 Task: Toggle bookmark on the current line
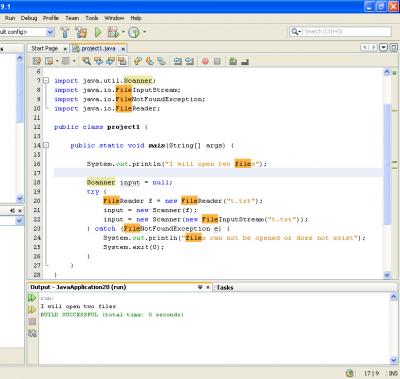162,61
